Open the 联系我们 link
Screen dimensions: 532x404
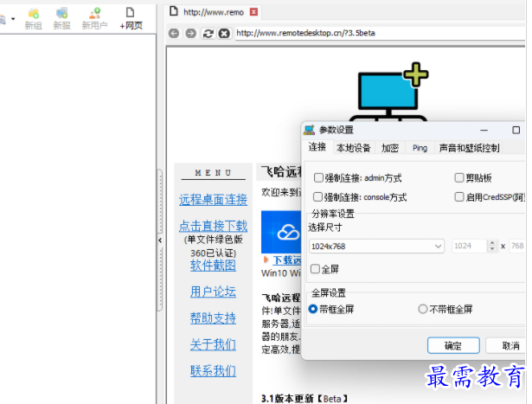point(213,370)
